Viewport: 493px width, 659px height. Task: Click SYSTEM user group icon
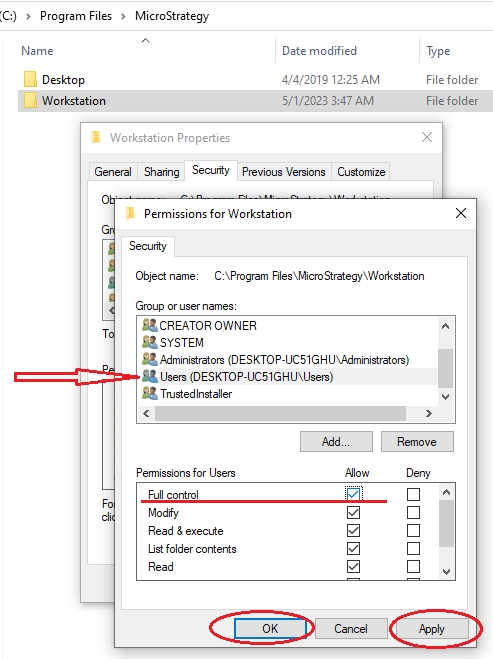point(149,342)
